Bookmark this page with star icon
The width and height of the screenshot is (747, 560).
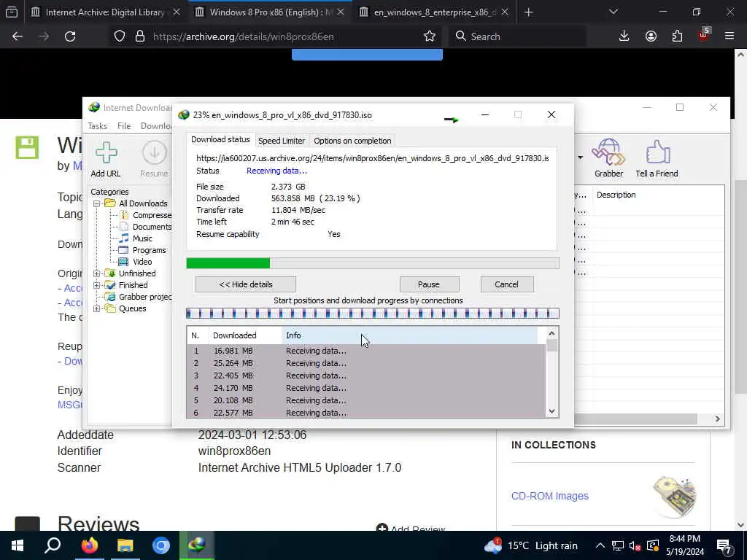[429, 36]
